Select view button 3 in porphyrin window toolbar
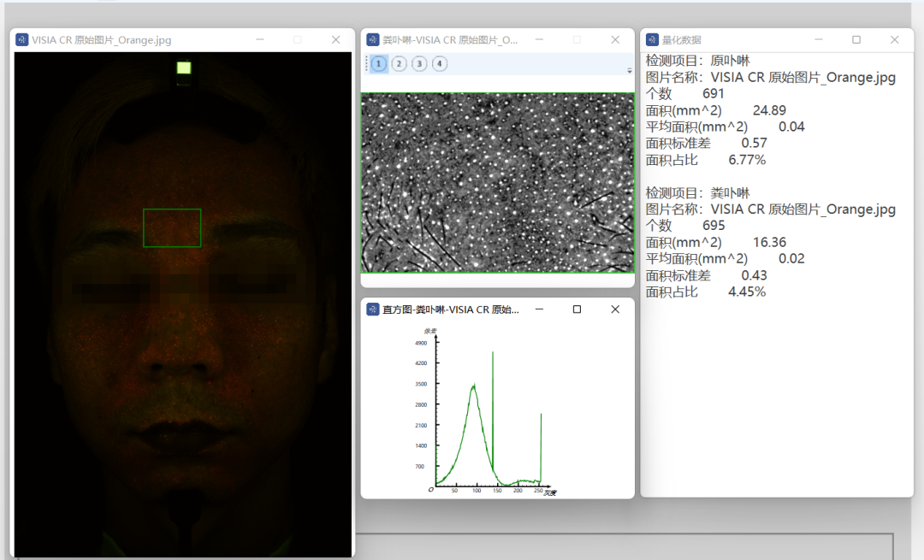924x560 pixels. coord(419,63)
